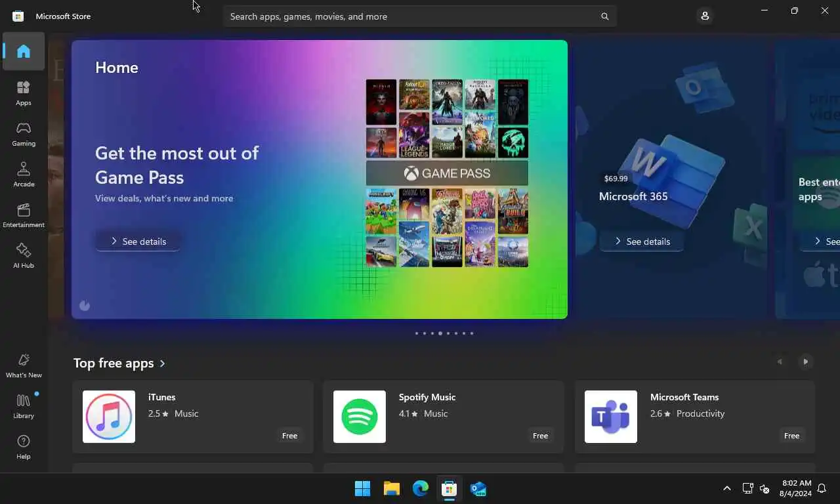Select the last carousel page dot
Image resolution: width=840 pixels, height=504 pixels.
pos(471,333)
